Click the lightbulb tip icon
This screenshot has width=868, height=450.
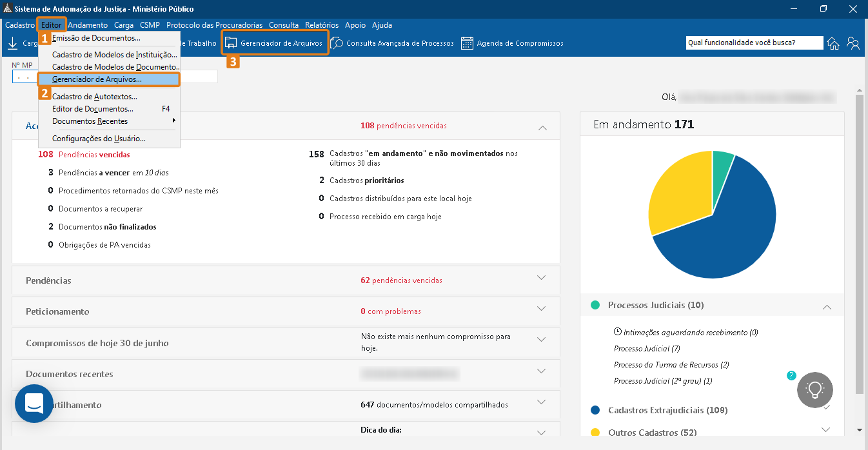(x=815, y=390)
